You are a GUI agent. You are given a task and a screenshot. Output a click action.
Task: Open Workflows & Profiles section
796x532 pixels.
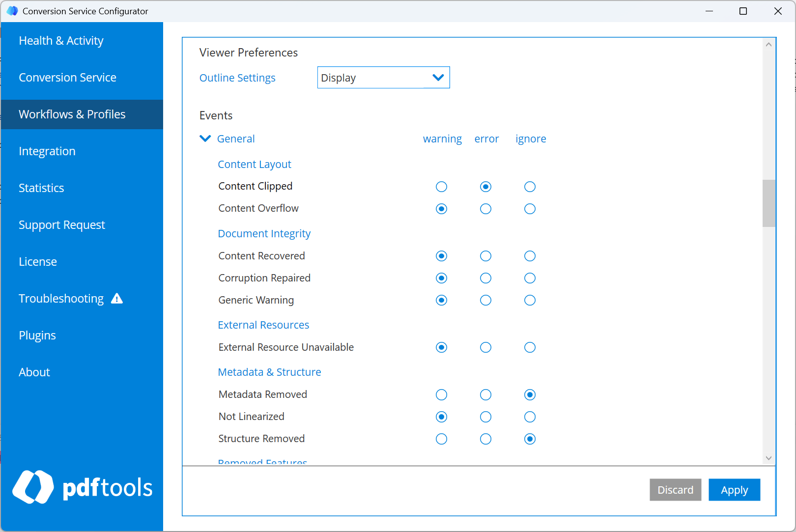click(x=72, y=114)
